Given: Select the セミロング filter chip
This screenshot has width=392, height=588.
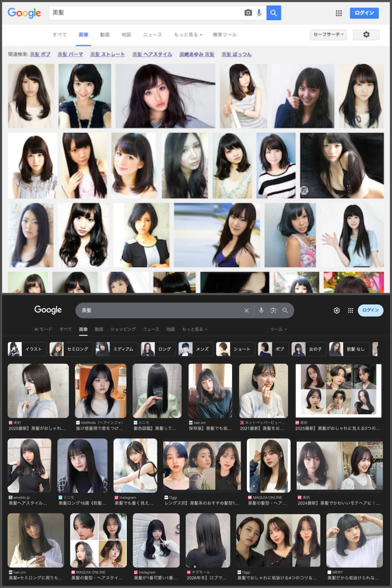Looking at the screenshot, I should click(71, 349).
